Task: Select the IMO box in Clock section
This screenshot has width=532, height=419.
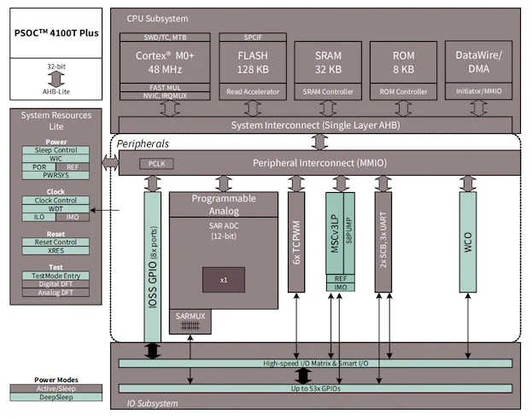Action: point(73,217)
